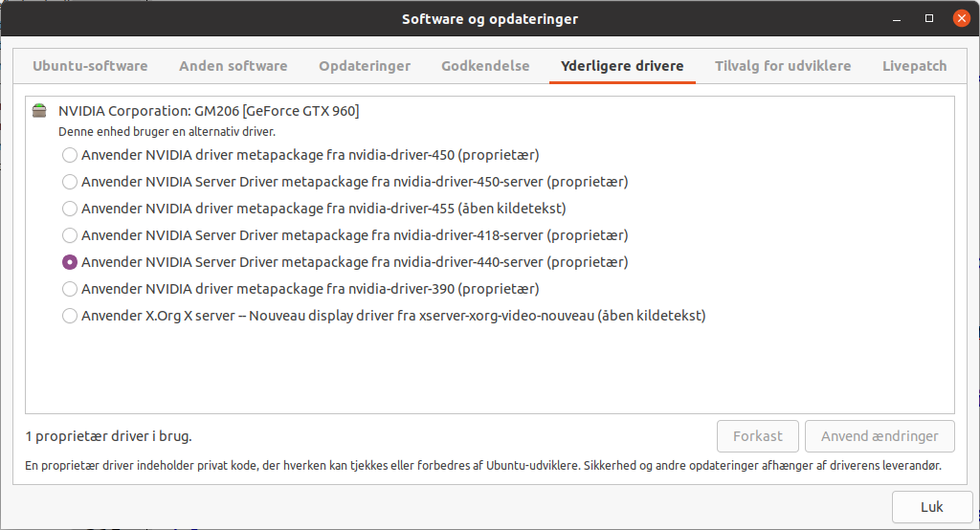Viewport: 980px width, 530px height.
Task: Switch to the Anden software tab
Action: point(234,66)
